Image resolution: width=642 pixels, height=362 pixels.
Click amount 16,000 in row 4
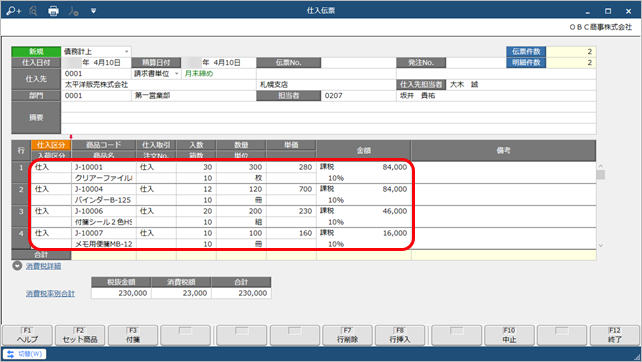395,233
